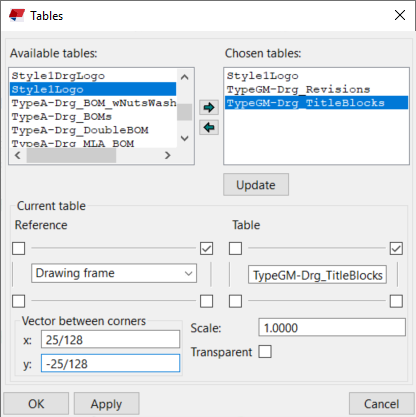Click the Tekla logo in the title bar
416x417 pixels.
(x=17, y=15)
